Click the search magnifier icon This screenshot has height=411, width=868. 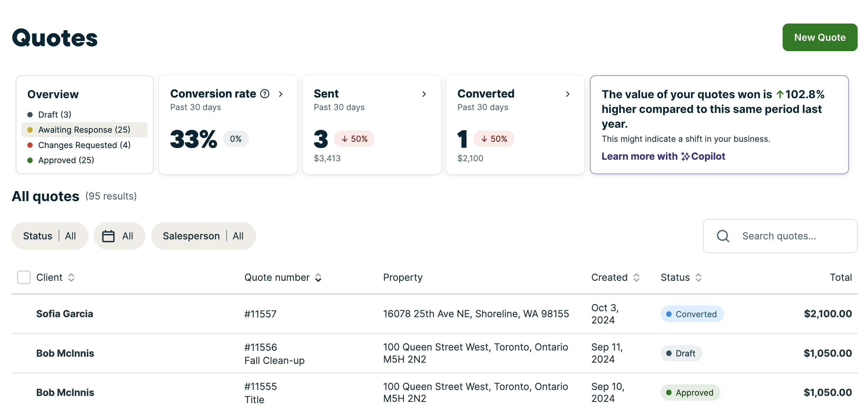pyautogui.click(x=723, y=236)
